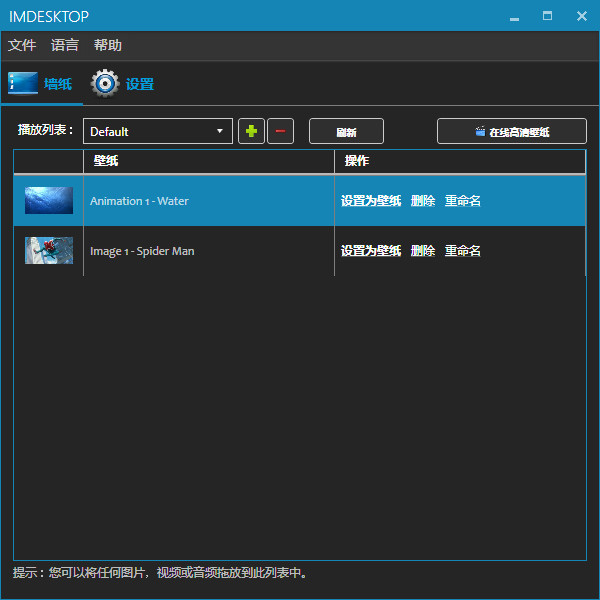Open 在线高清壁纸 online wallpapers
Image resolution: width=600 pixels, height=600 pixels.
[512, 131]
